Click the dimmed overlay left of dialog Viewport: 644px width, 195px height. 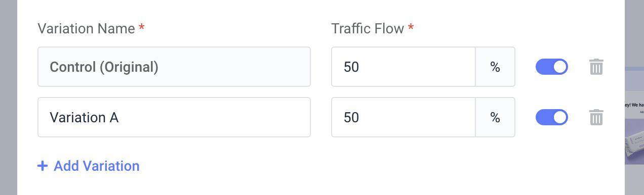point(9,97)
